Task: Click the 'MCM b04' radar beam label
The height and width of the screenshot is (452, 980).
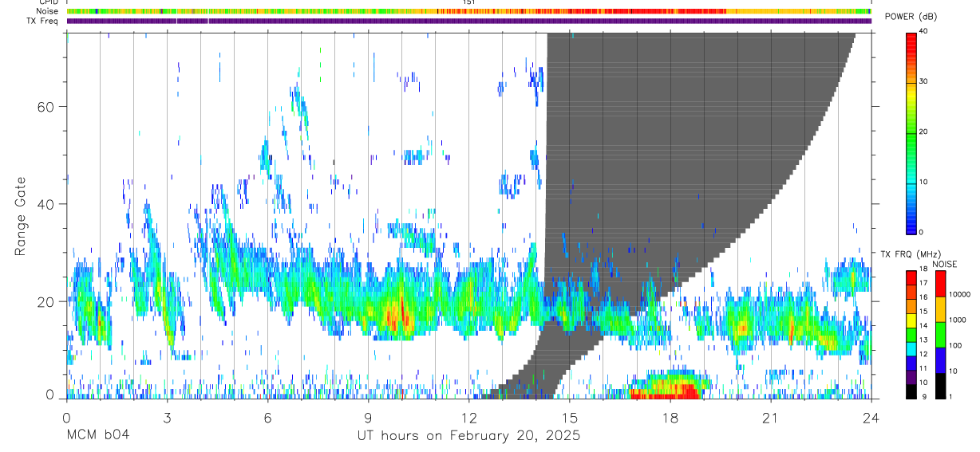Action: 97,435
